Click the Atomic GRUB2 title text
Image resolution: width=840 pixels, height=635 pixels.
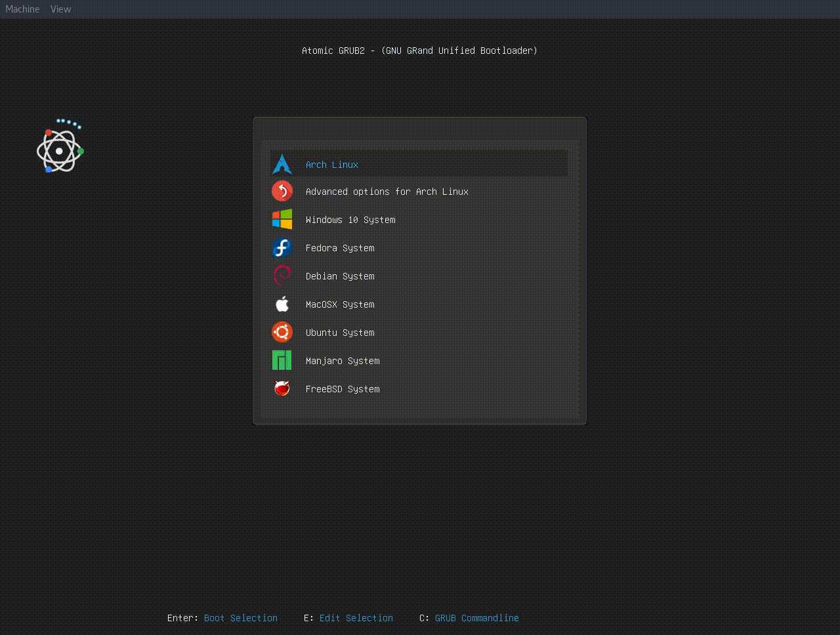pos(419,51)
